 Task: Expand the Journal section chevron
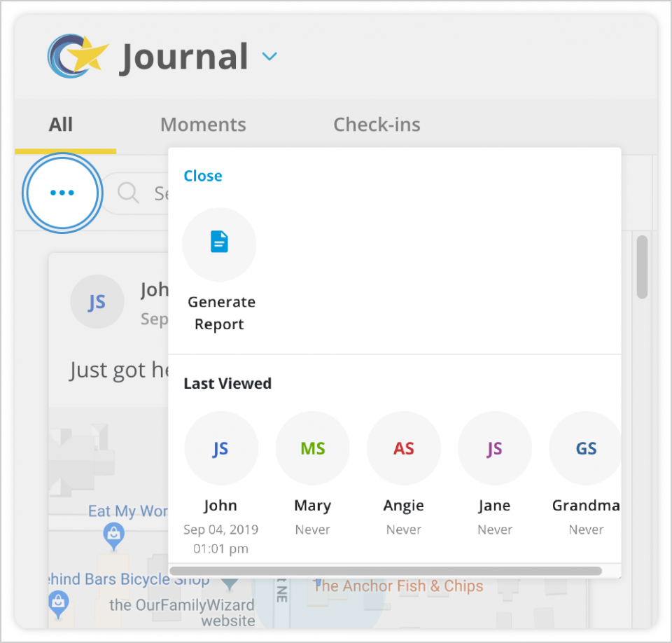(x=269, y=57)
